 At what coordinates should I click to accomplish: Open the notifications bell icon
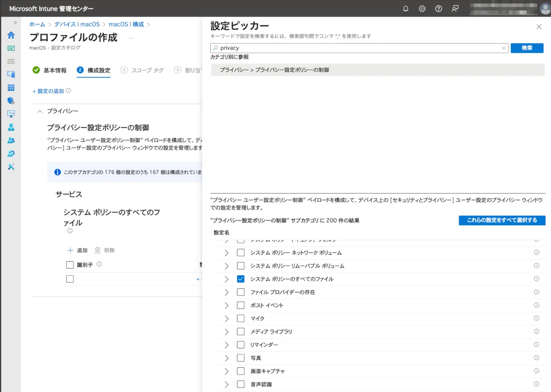pos(405,9)
